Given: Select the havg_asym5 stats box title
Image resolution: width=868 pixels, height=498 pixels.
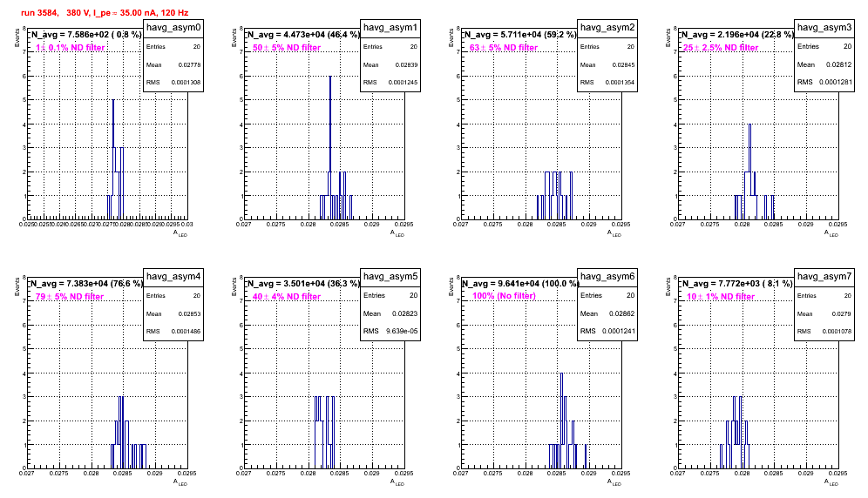Looking at the screenshot, I should 390,277.
